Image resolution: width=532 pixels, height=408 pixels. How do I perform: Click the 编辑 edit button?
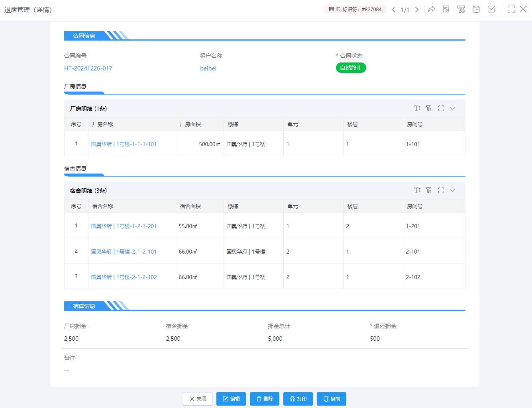[x=231, y=399]
